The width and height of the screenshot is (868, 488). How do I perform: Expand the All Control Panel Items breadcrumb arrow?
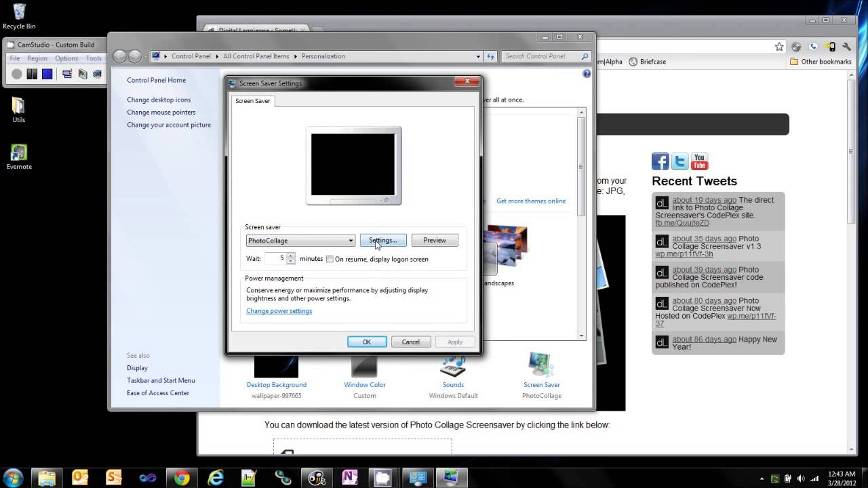295,56
